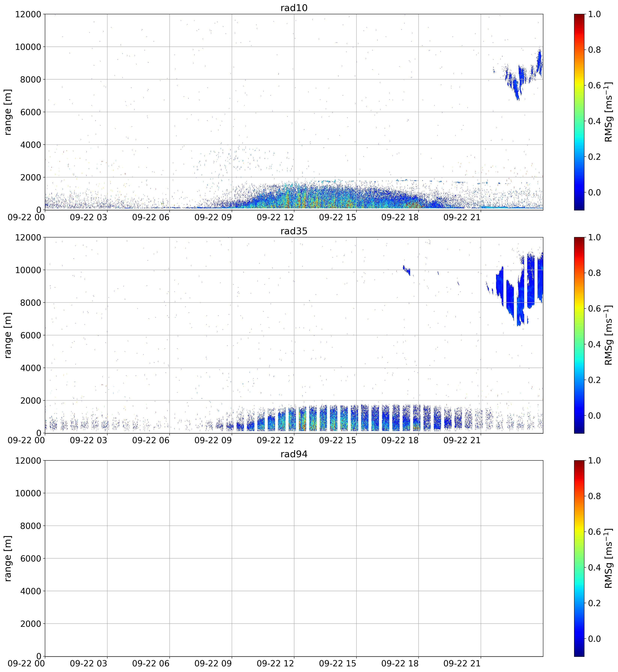Click the '4000' y-axis tick of rad94
This screenshot has width=618, height=672.
pyautogui.click(x=30, y=591)
